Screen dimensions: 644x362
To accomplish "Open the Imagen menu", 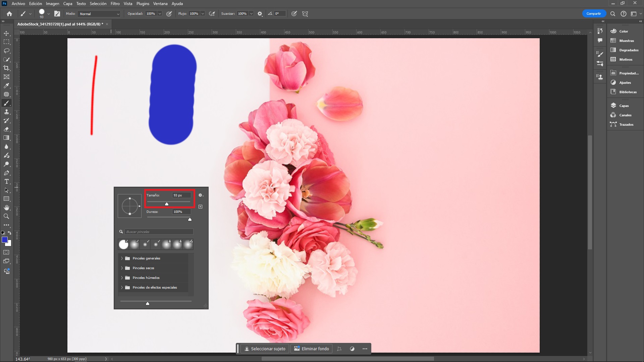I will point(52,4).
